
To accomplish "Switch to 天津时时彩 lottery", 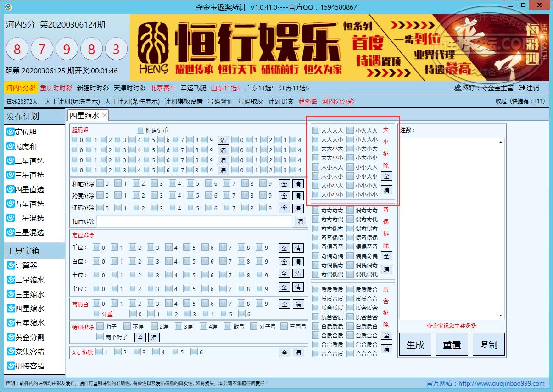I will [129, 88].
